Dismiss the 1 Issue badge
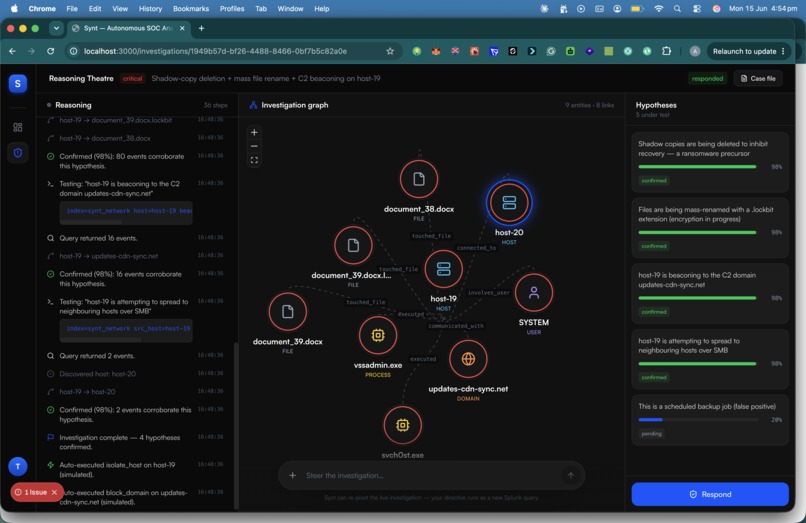The height and width of the screenshot is (523, 806). coord(54,492)
